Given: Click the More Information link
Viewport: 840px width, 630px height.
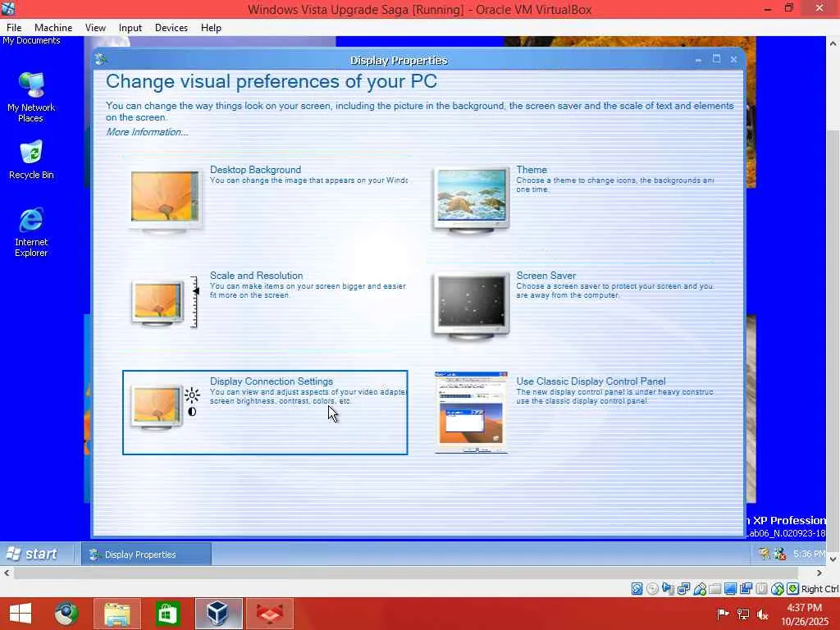Looking at the screenshot, I should [x=147, y=132].
